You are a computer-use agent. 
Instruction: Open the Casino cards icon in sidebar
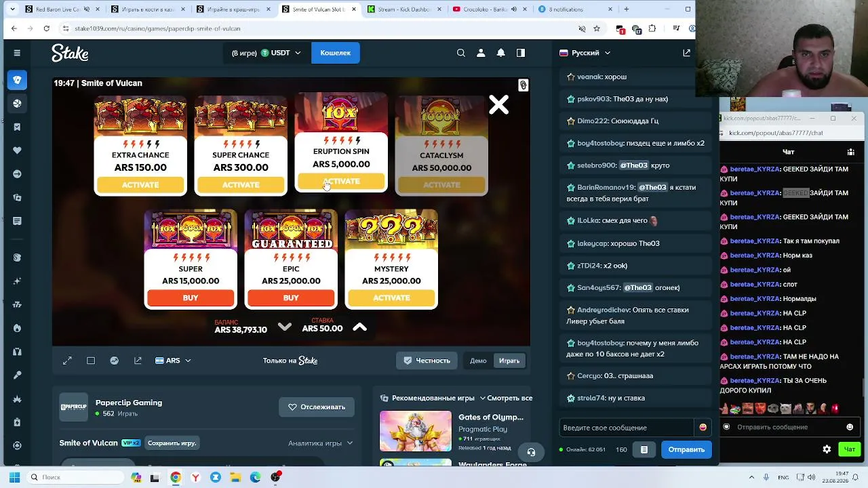click(17, 80)
